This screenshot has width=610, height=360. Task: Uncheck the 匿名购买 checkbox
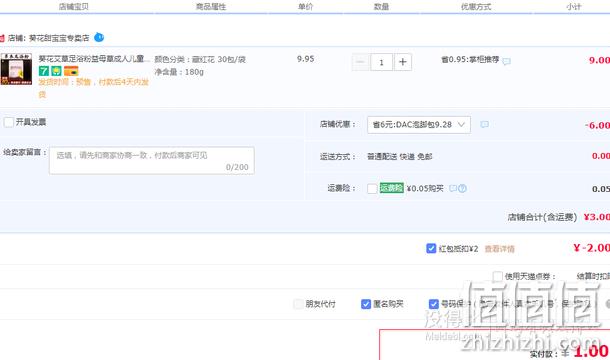point(366,304)
